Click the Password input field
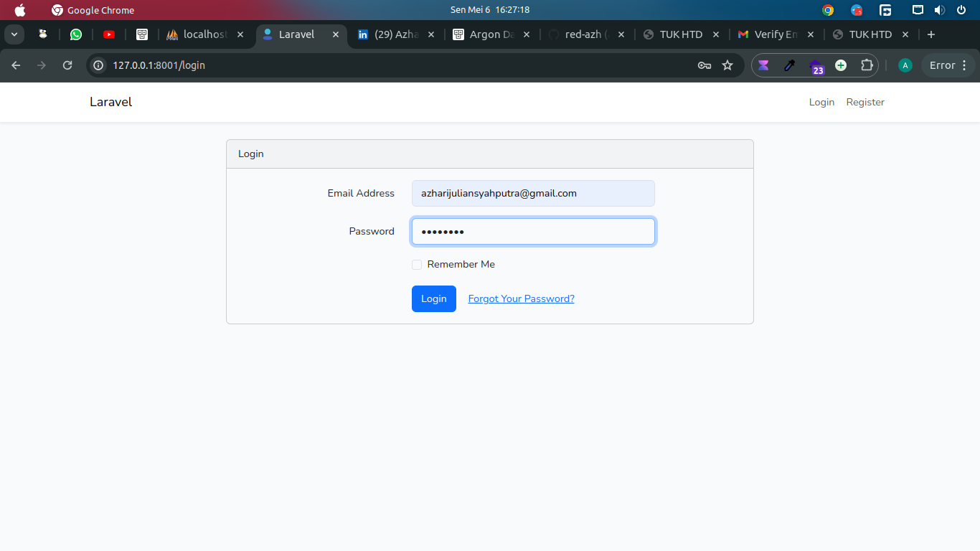The width and height of the screenshot is (980, 551). point(533,232)
